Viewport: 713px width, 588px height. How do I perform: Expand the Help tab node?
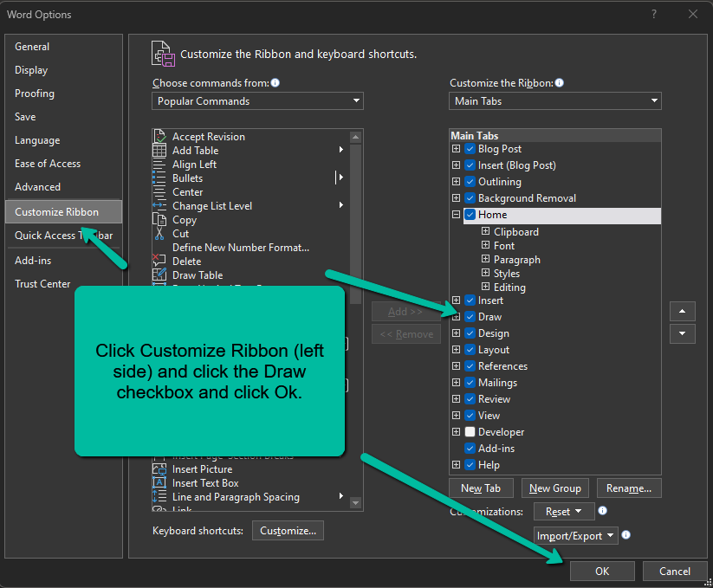tap(456, 464)
